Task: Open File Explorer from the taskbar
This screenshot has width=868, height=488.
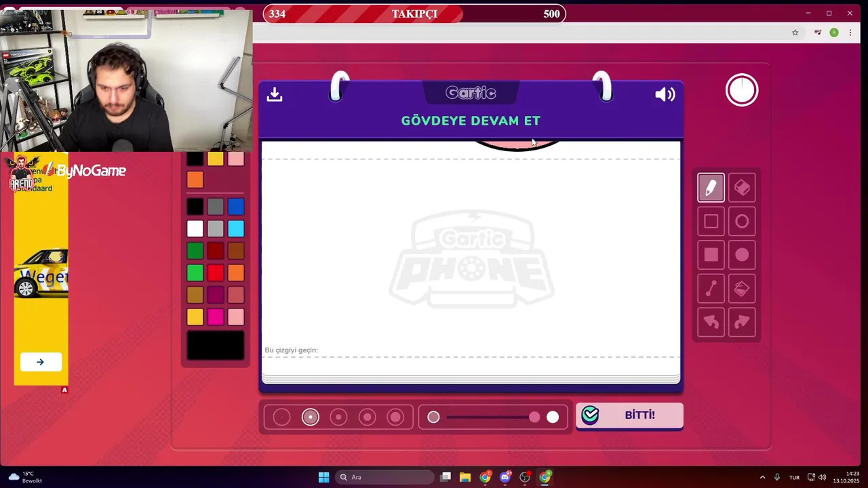Action: tap(465, 477)
